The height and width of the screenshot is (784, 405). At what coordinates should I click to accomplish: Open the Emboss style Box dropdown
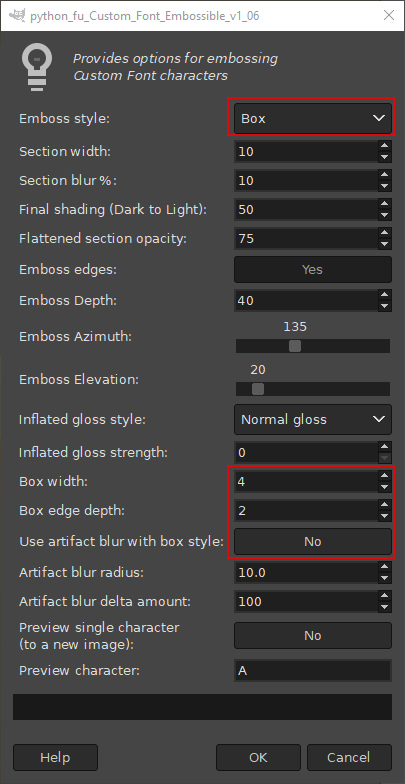pos(312,118)
